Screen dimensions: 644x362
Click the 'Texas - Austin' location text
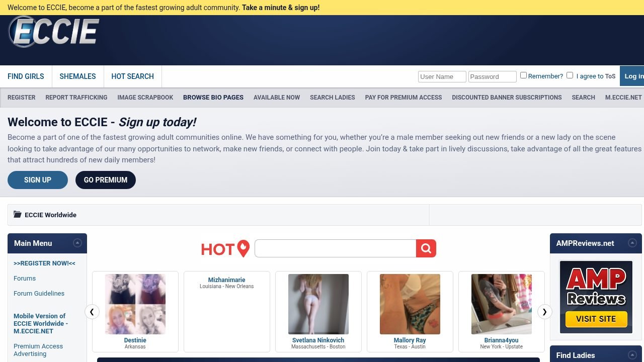point(410,347)
